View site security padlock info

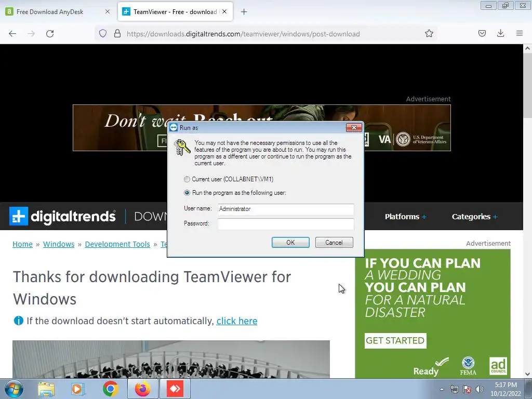(117, 34)
